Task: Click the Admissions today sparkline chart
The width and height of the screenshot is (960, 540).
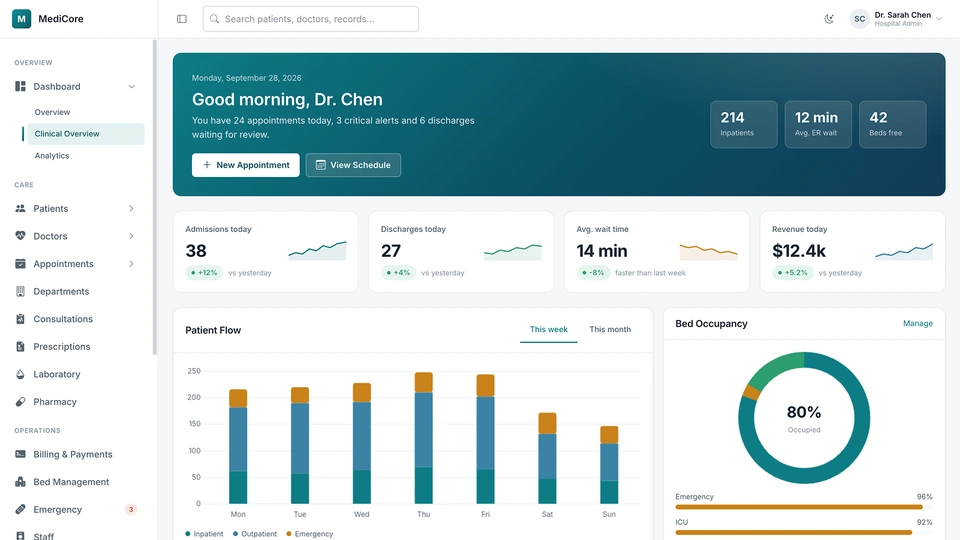Action: point(317,250)
